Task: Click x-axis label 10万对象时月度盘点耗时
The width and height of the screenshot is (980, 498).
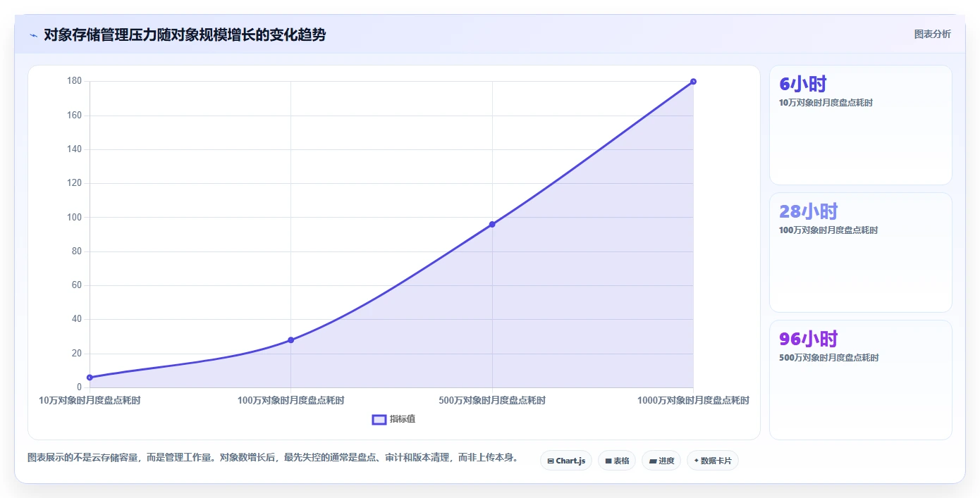Action: pos(90,400)
